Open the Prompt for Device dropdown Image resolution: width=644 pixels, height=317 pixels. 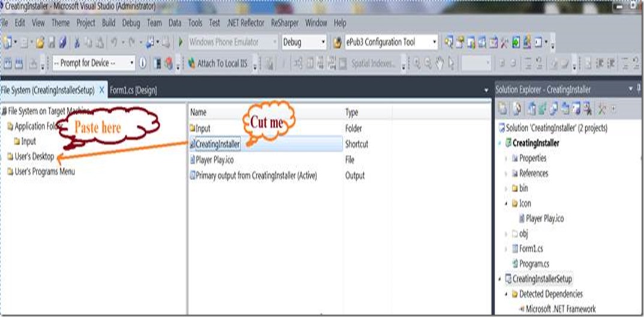[x=131, y=63]
